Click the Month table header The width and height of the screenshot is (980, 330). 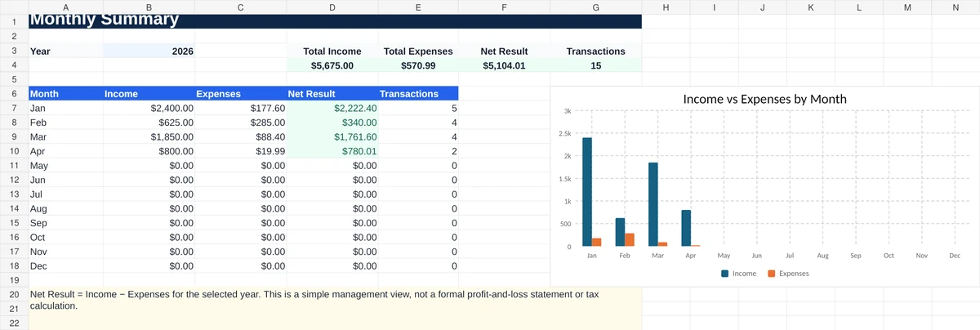(x=65, y=94)
